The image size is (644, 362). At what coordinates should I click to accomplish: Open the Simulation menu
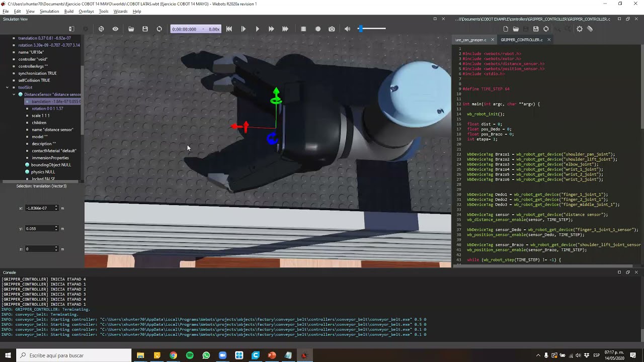click(x=49, y=11)
